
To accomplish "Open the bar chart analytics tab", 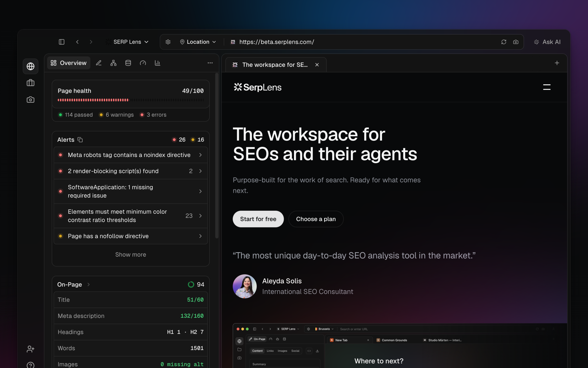I will click(158, 63).
